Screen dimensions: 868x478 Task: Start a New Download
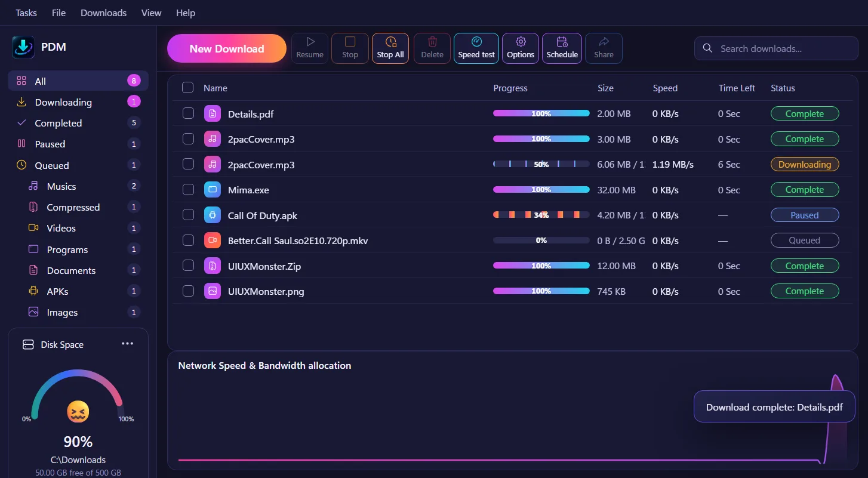pyautogui.click(x=227, y=48)
